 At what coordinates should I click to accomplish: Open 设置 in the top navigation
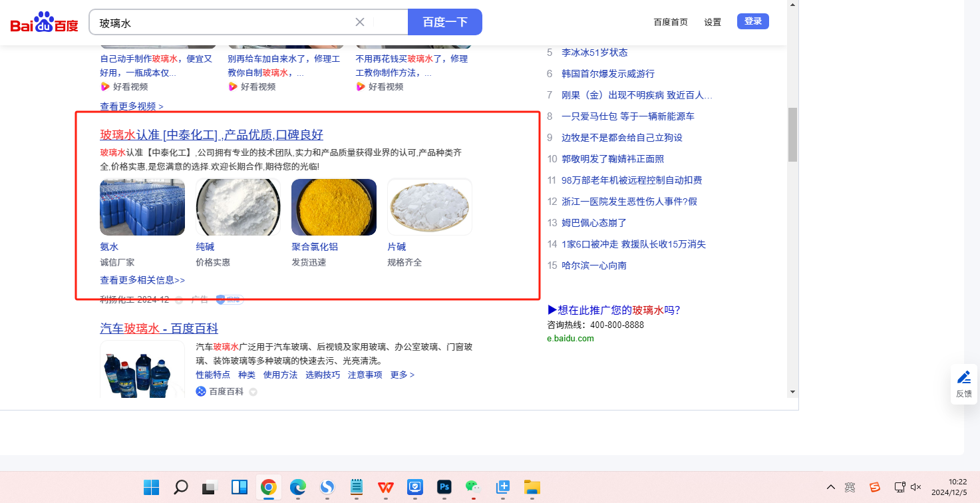click(713, 22)
